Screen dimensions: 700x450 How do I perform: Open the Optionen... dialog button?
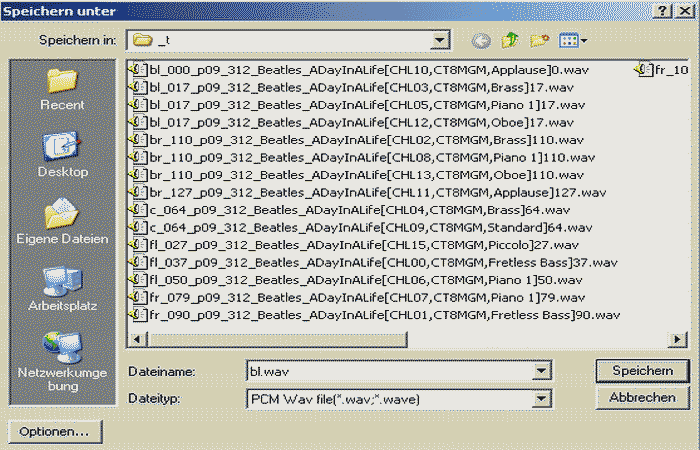(x=53, y=432)
